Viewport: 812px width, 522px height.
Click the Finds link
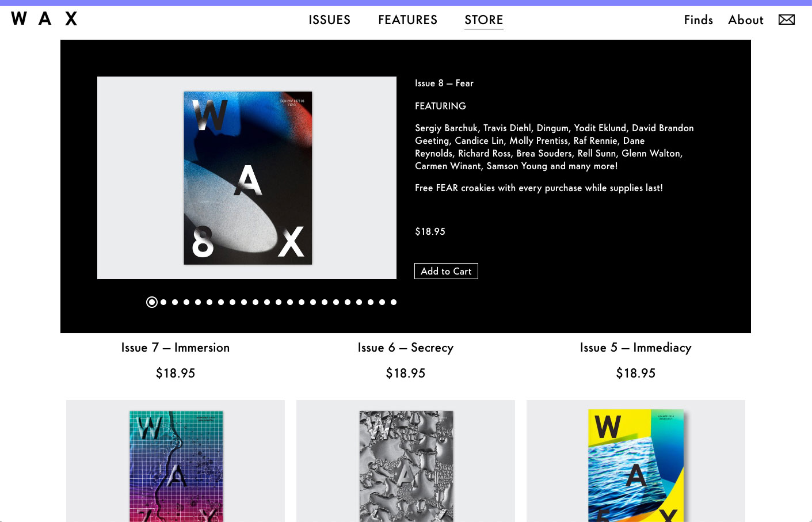(x=698, y=20)
